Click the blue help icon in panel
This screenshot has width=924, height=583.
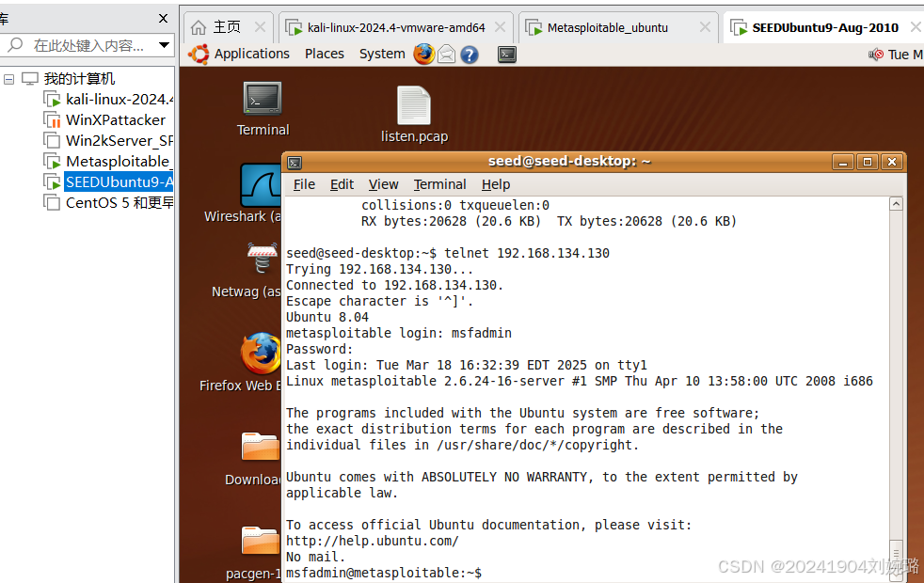(470, 55)
